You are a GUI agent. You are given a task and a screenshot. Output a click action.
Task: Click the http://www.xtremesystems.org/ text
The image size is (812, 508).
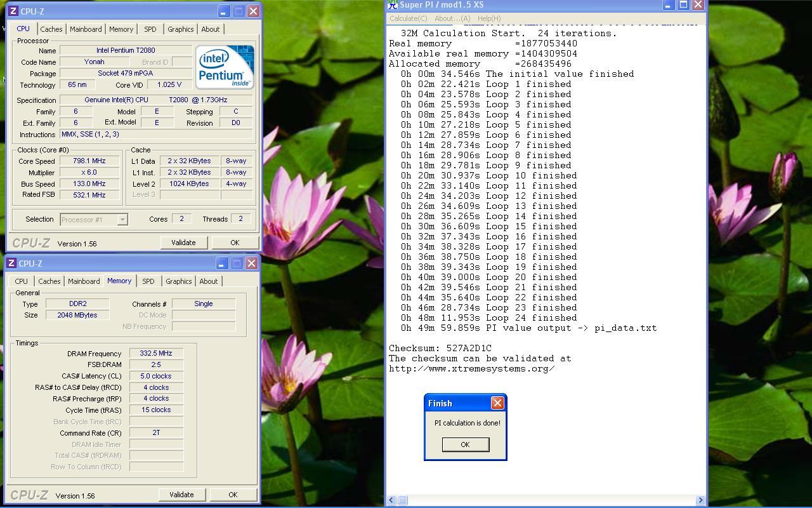[472, 368]
